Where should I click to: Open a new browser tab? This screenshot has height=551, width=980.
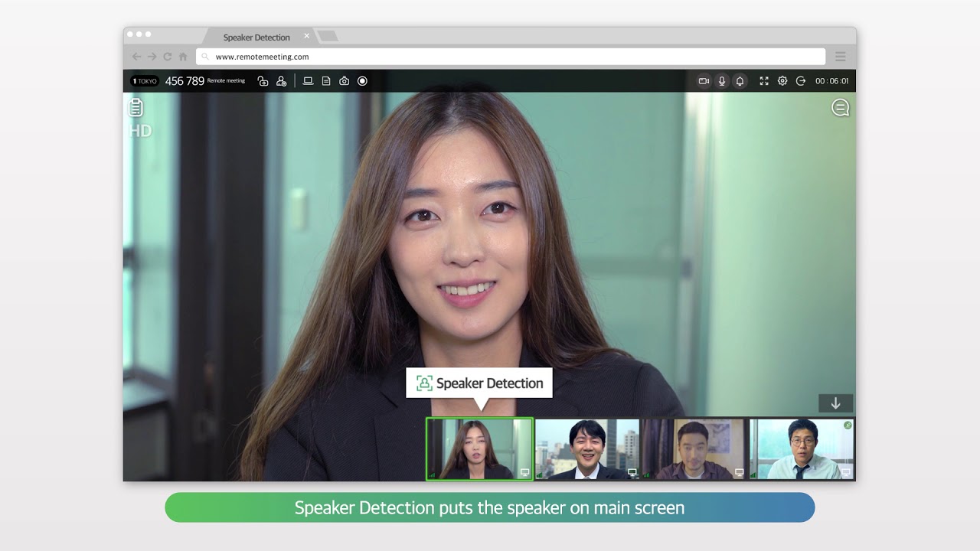point(327,36)
